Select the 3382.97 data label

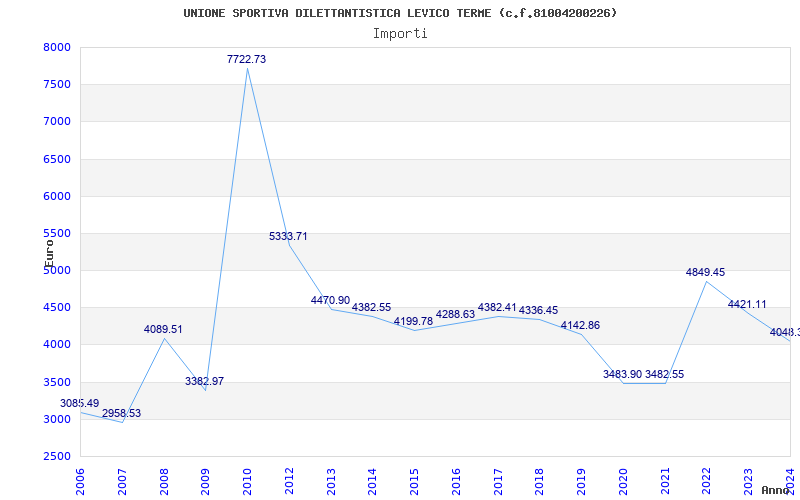205,381
